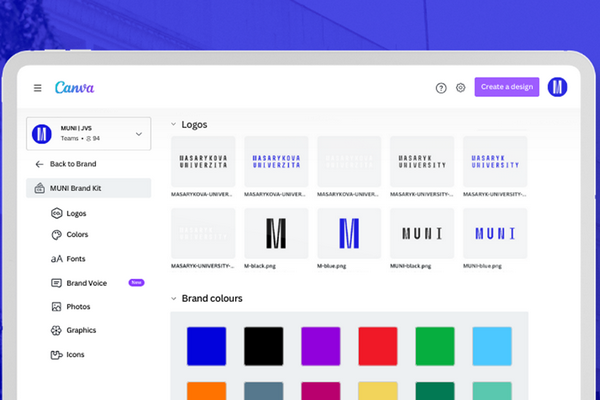Open the help question mark icon
Screen dimensions: 600x400
tap(441, 88)
